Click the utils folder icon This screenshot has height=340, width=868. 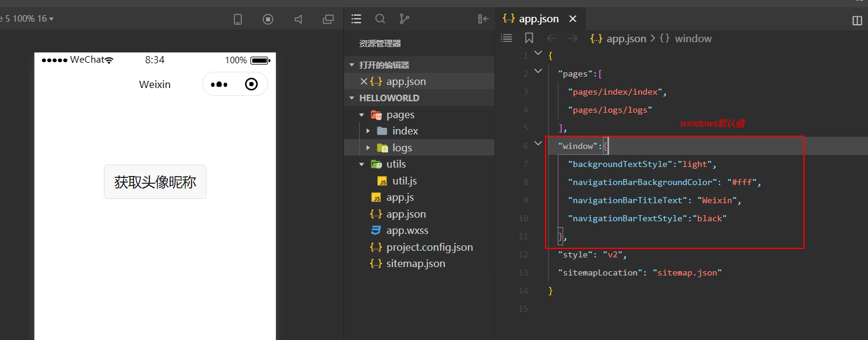377,164
